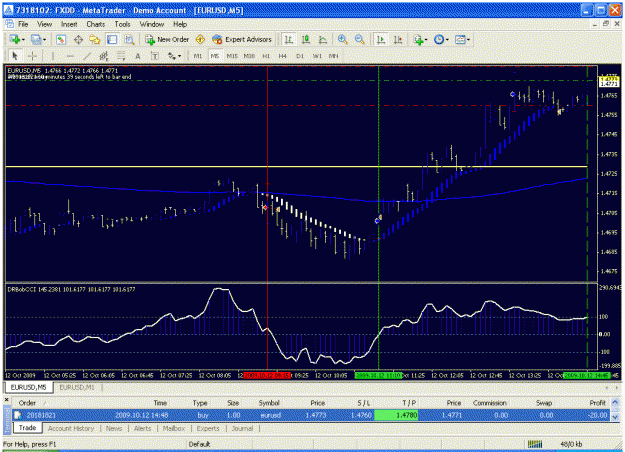Select the Equidistant Channel tool
This screenshot has height=452, width=625.
(x=104, y=56)
